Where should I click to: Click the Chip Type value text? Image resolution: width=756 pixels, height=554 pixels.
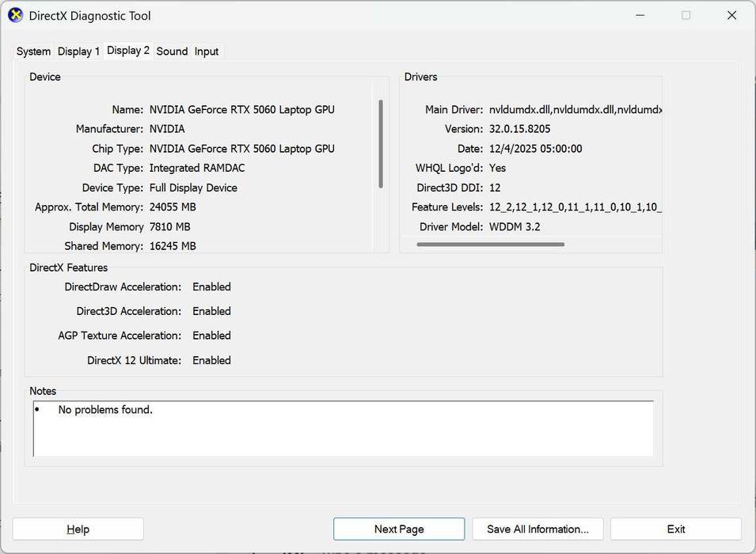tap(242, 149)
